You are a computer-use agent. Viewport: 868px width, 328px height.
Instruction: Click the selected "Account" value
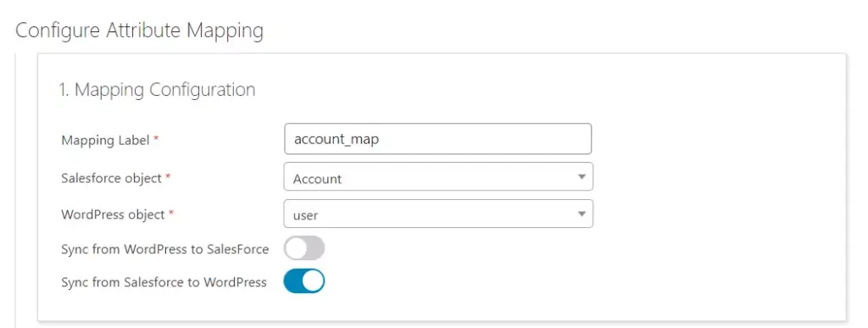317,179
